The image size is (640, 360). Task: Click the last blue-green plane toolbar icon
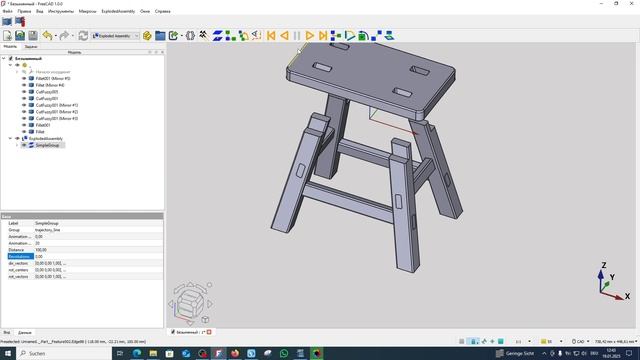pos(389,36)
